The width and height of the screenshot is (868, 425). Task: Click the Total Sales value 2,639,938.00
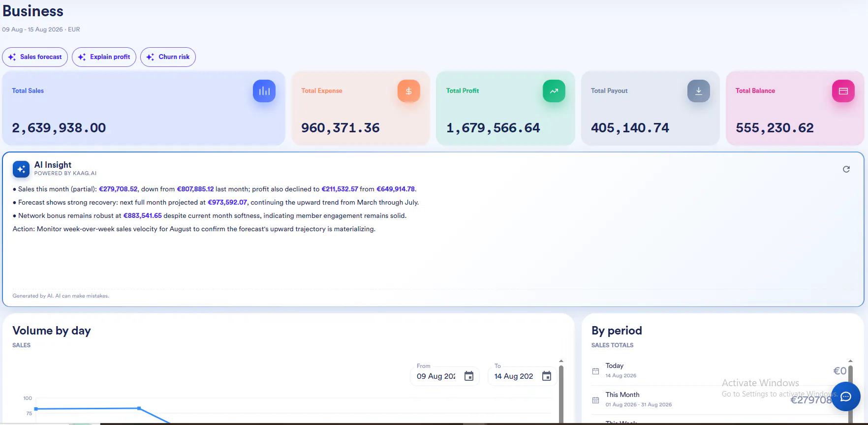pos(59,128)
